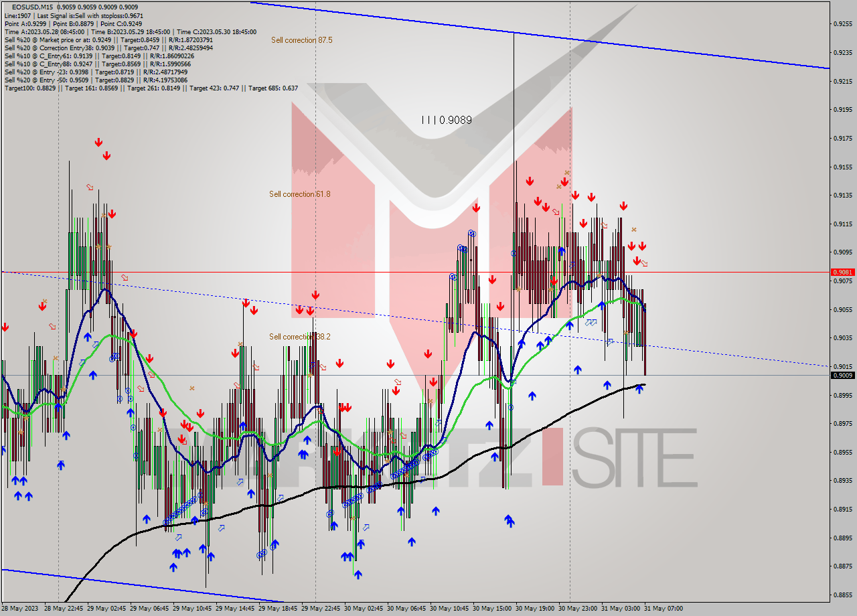
Task: Click the 0.8955 price axis label
Action: (842, 452)
